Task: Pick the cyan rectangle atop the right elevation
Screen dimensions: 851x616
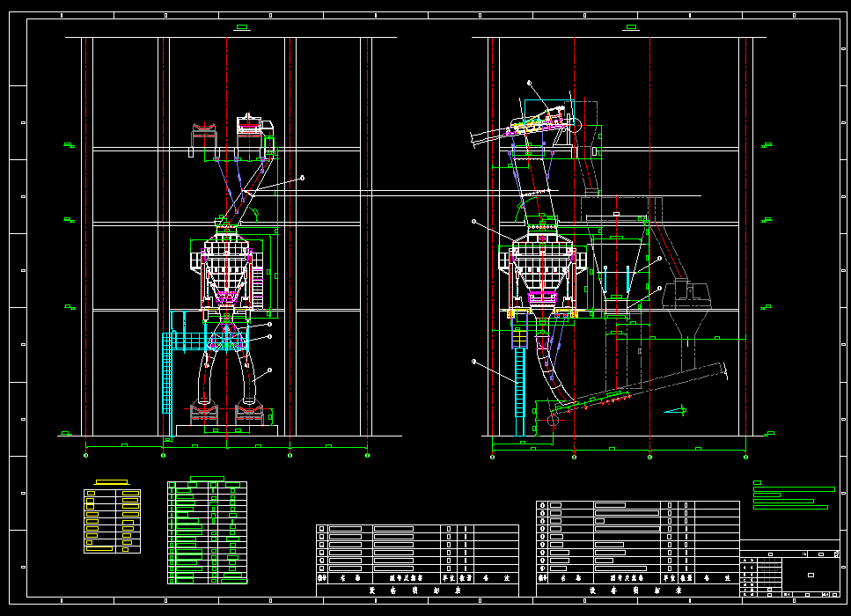Action: [548, 114]
